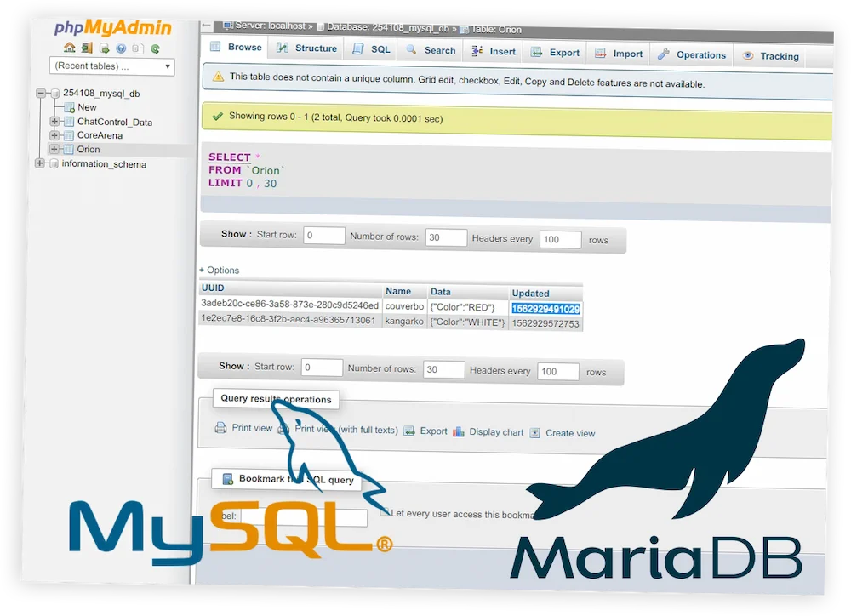
Task: Select the 254108_mysql_db database in tree
Action: (x=101, y=94)
